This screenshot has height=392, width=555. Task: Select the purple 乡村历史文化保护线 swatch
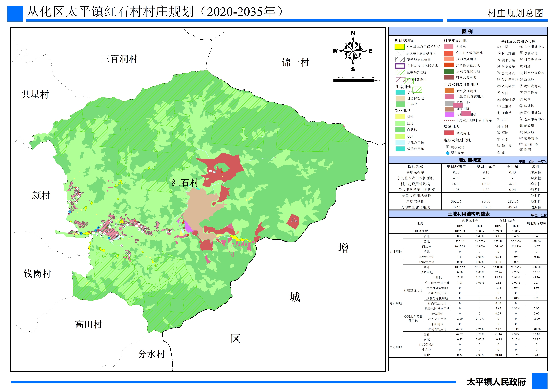pyautogui.click(x=400, y=66)
